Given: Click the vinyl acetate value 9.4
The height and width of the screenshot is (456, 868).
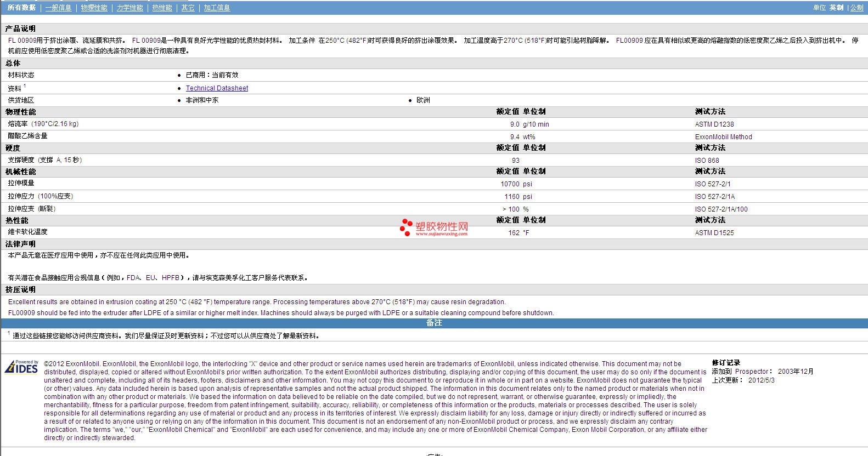Looking at the screenshot, I should point(515,137).
